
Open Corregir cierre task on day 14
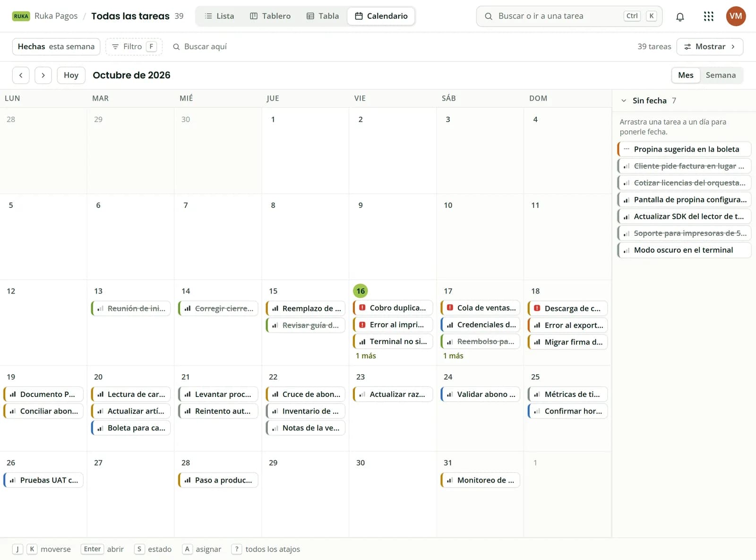click(x=218, y=308)
